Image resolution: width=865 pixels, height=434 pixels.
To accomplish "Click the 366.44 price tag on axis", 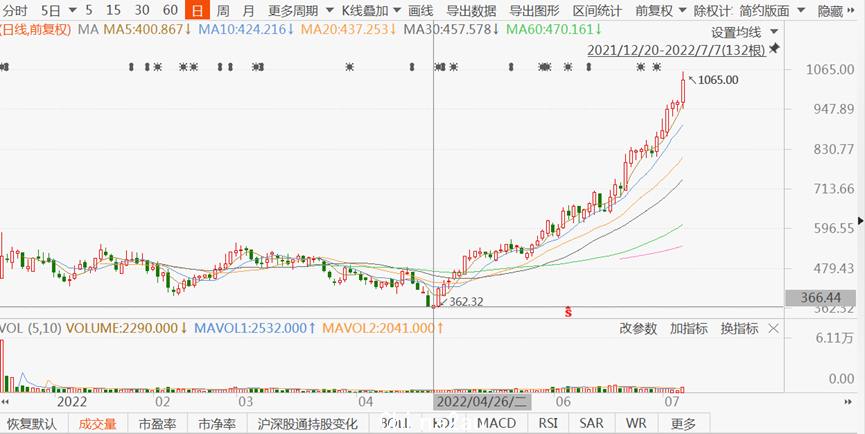I will point(821,298).
